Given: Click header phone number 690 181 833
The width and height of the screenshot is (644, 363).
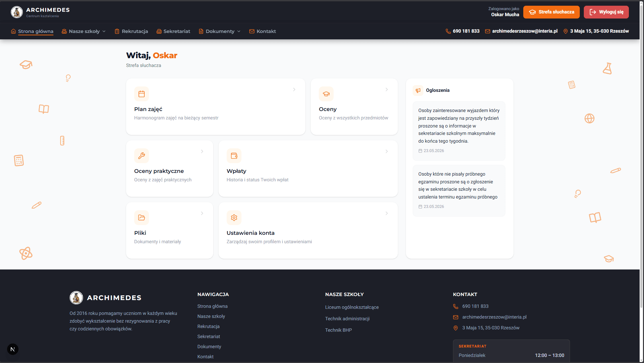Looking at the screenshot, I should (466, 31).
